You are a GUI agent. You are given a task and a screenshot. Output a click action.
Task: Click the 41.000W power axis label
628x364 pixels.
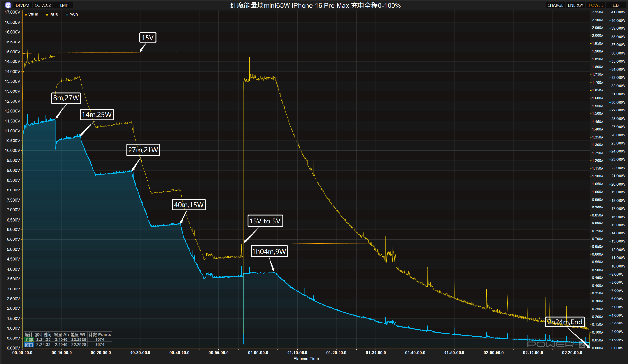click(x=618, y=12)
